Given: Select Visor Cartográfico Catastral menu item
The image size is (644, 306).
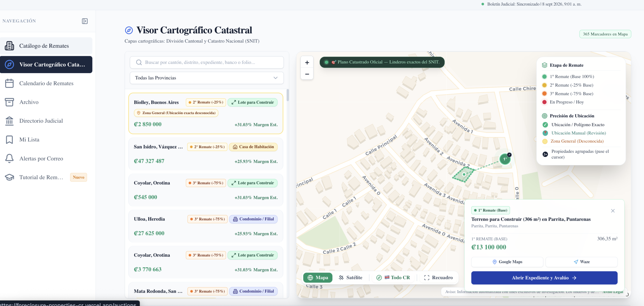Looking at the screenshot, I should coord(46,65).
